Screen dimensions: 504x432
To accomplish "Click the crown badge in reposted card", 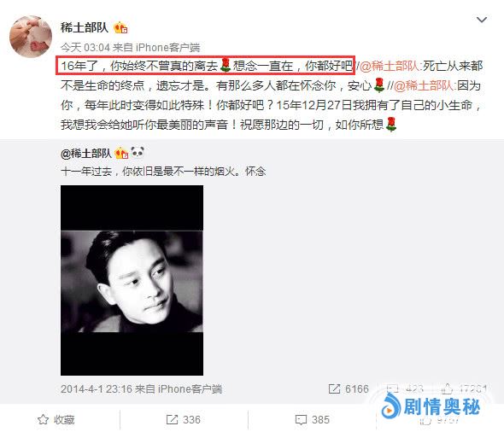I will [x=121, y=153].
